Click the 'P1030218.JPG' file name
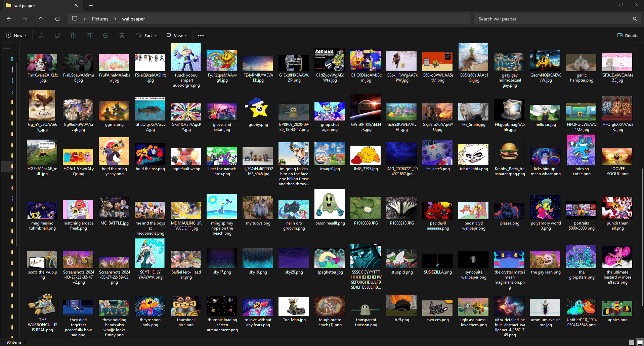 point(402,223)
